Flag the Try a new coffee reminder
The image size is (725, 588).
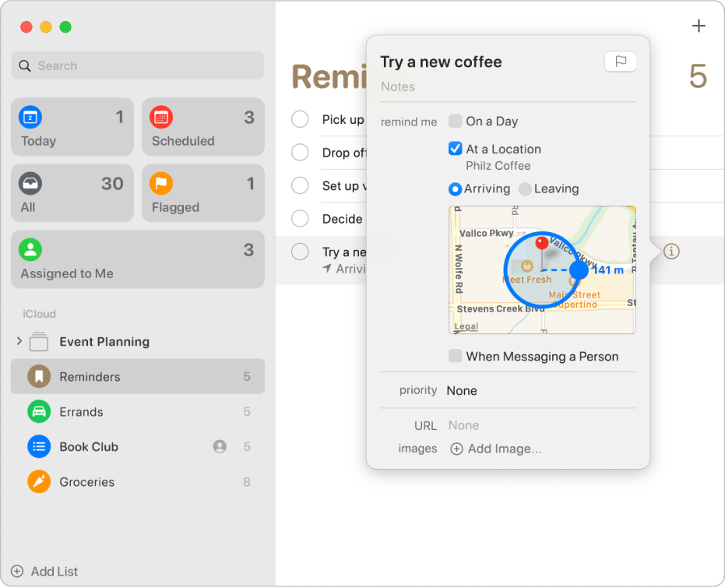620,62
